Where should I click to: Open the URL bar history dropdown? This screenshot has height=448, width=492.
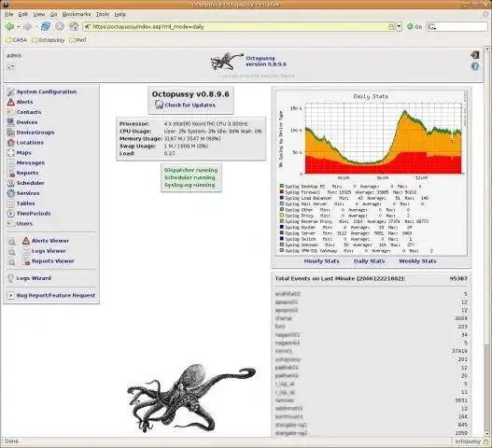399,27
